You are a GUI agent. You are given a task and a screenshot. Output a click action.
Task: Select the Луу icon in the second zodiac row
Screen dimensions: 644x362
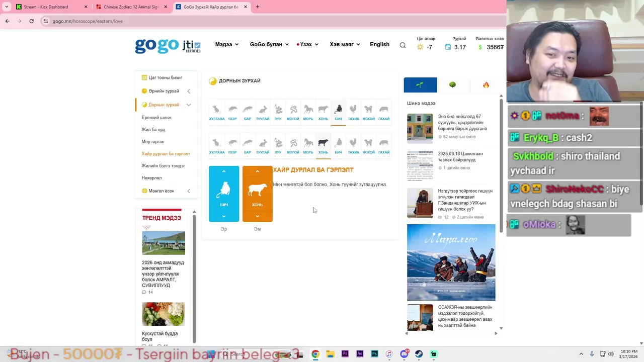click(x=278, y=143)
